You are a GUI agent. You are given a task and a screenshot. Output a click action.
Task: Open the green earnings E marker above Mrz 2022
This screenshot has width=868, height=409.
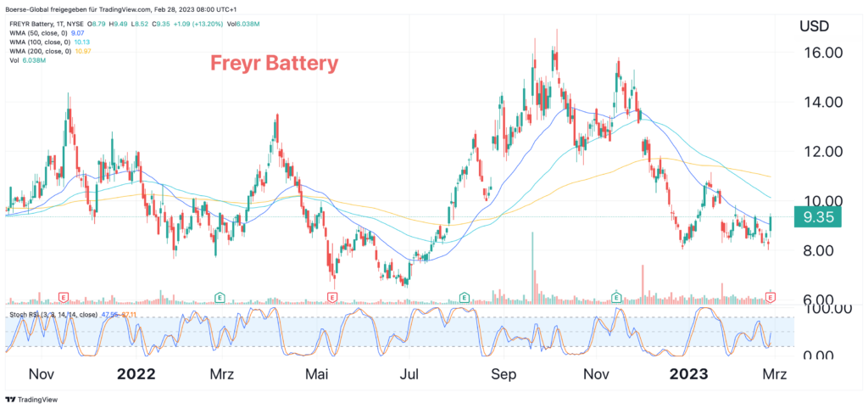[220, 298]
